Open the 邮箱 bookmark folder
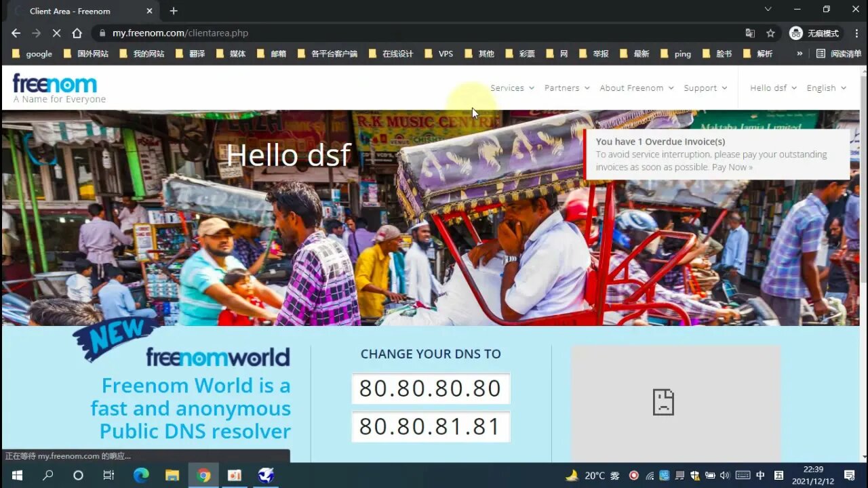This screenshot has height=488, width=868. [271, 54]
